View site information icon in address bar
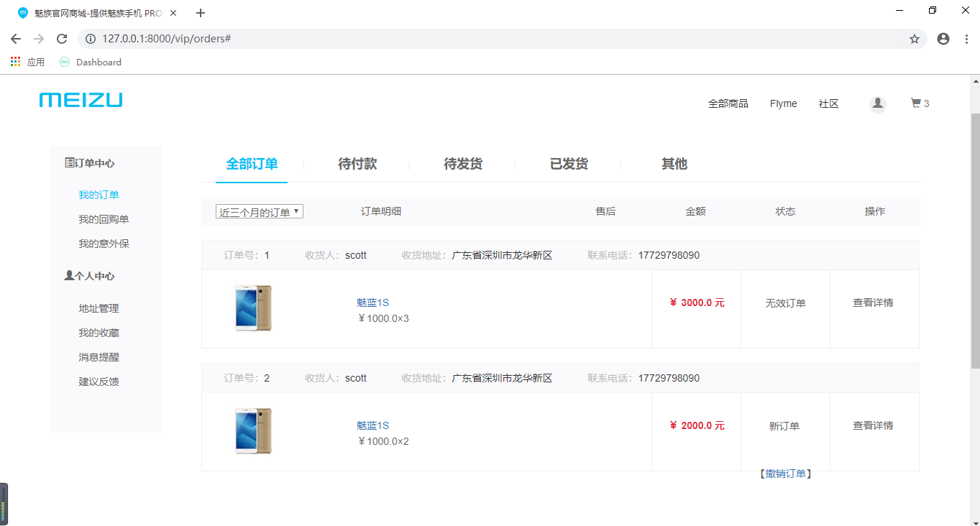This screenshot has height=526, width=980. [91, 39]
